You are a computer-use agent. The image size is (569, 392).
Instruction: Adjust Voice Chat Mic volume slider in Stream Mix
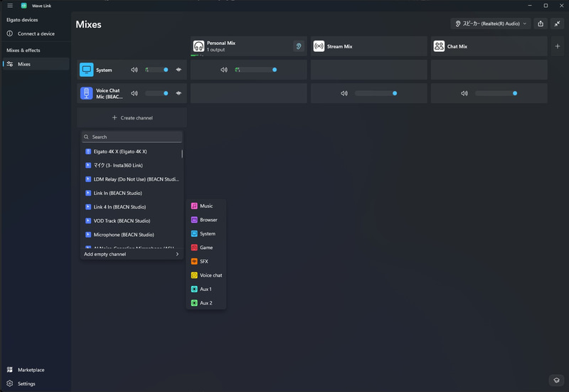pos(376,93)
